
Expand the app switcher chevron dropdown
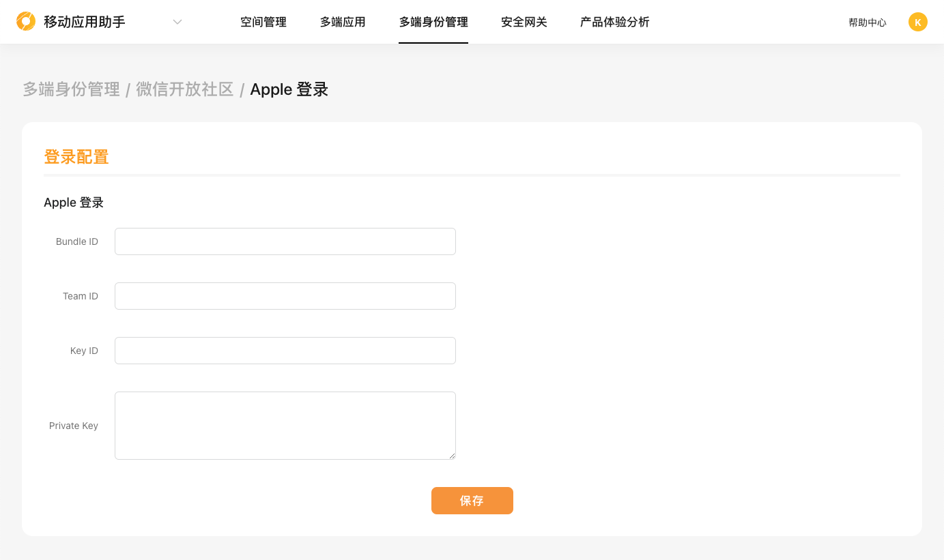pos(177,22)
